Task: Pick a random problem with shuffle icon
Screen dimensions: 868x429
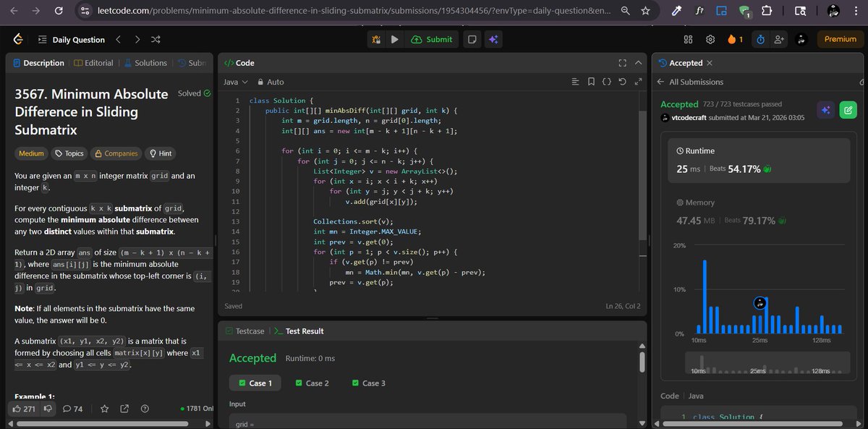Action: [156, 40]
